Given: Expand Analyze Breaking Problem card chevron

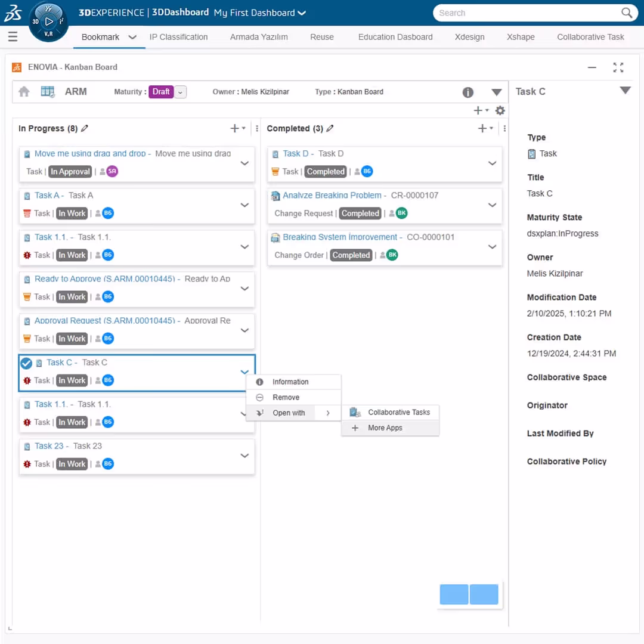Looking at the screenshot, I should 492,205.
